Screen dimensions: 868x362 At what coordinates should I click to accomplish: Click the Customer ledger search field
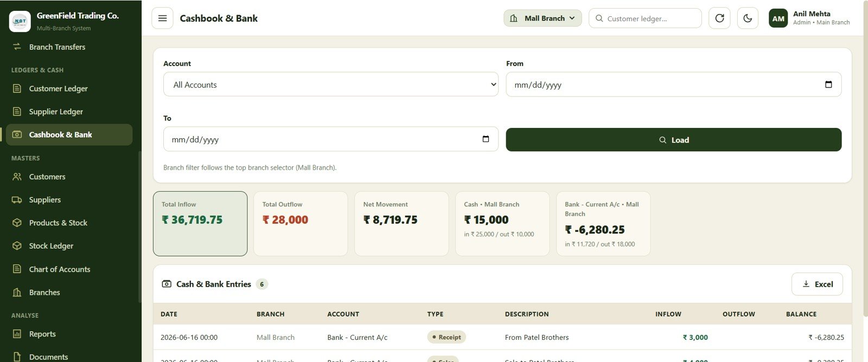coord(646,18)
